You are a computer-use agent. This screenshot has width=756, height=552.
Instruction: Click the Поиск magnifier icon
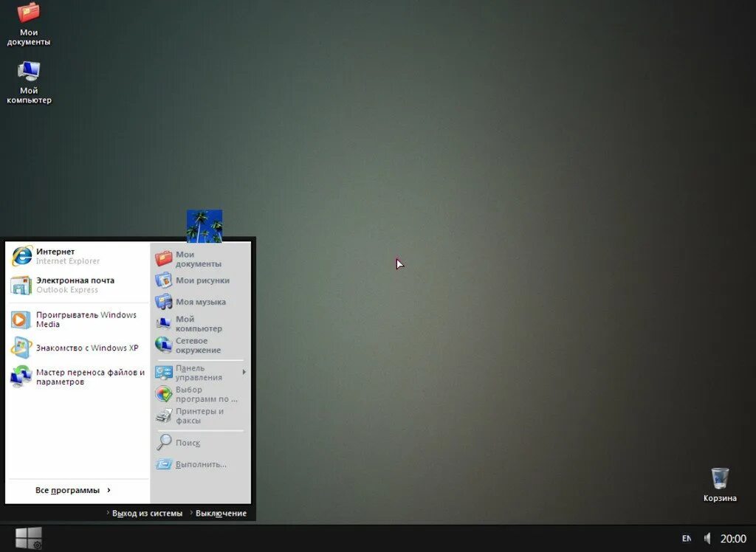coord(163,442)
